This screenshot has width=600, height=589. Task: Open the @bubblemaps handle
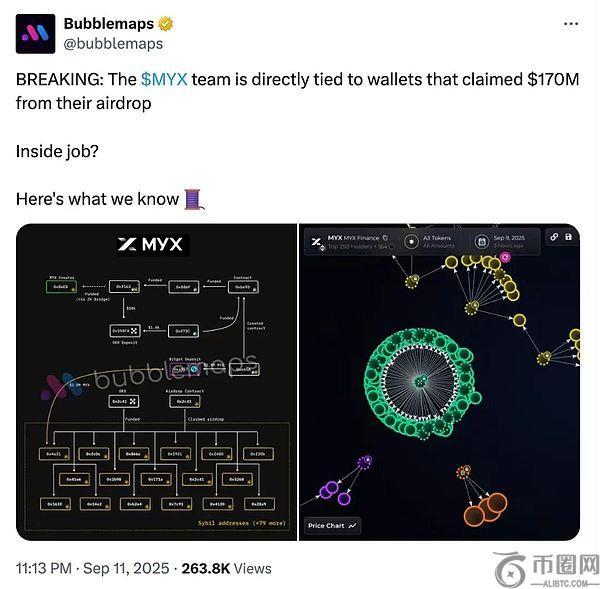(x=113, y=44)
